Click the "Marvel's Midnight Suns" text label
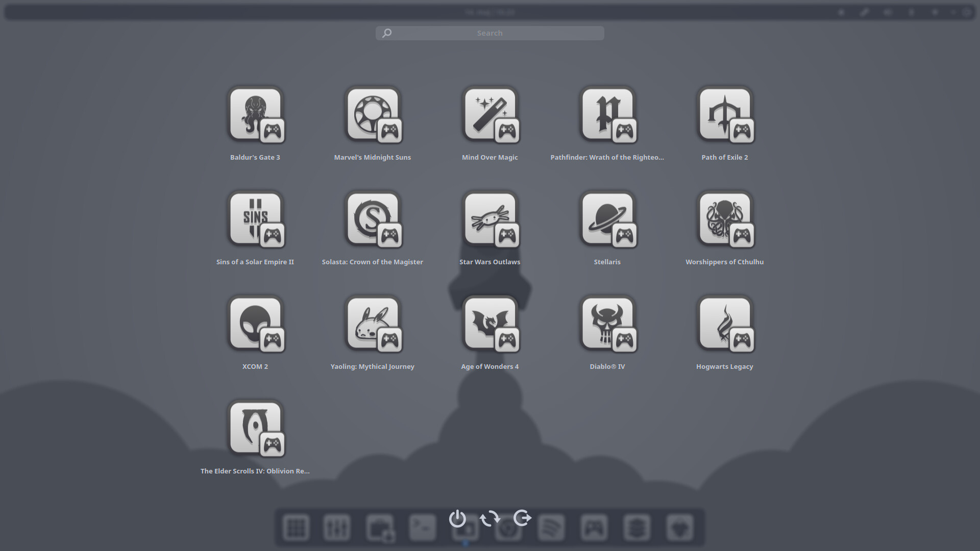Screen dimensions: 980x551 pos(373,157)
